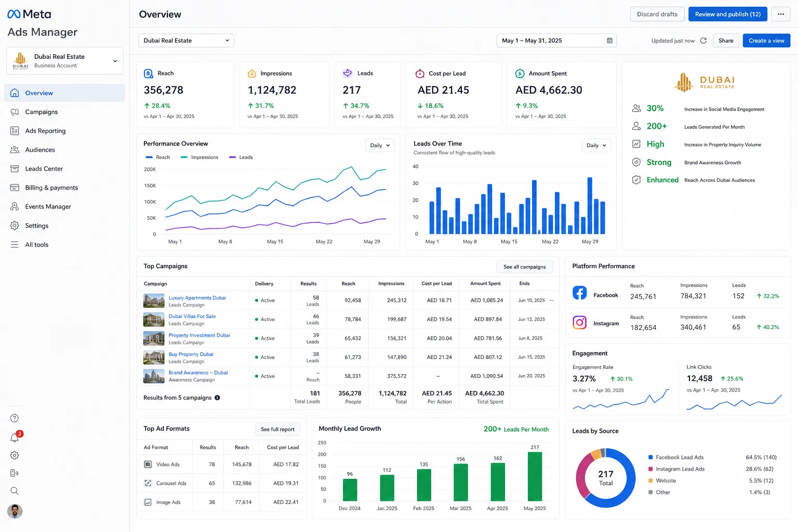Click the Overview home icon in sidebar
The image size is (798, 532).
(x=15, y=93)
